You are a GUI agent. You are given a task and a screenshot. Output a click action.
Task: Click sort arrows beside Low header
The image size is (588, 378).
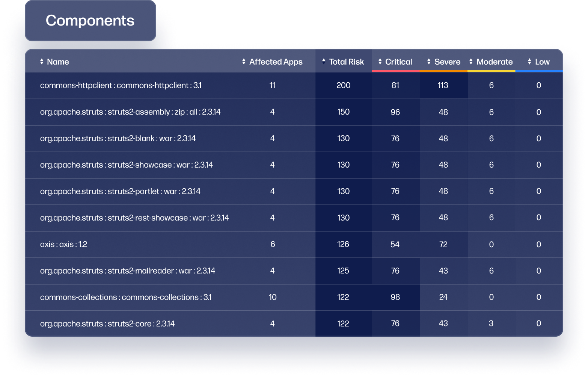click(529, 62)
